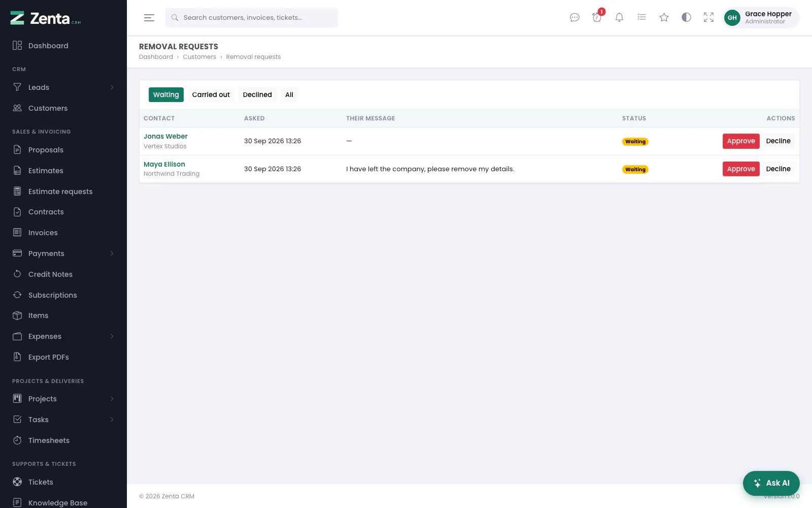Approve Jonas Weber's removal request
The width and height of the screenshot is (812, 508).
pyautogui.click(x=741, y=141)
